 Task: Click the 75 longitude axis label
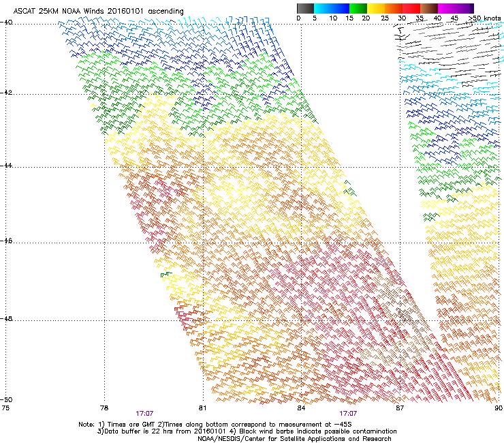coord(5,408)
